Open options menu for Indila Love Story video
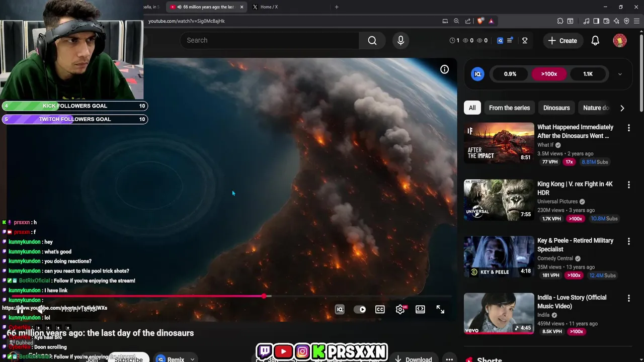The width and height of the screenshot is (644, 362). tap(628, 299)
